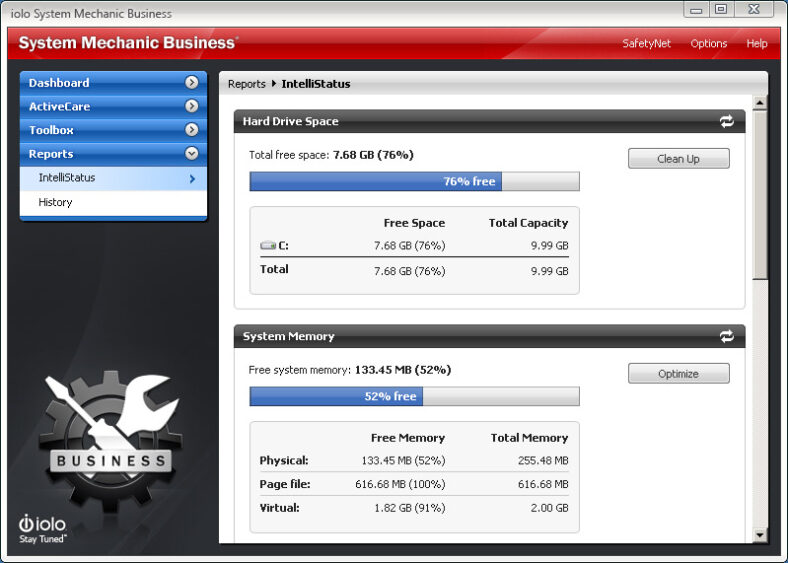The width and height of the screenshot is (788, 563).
Task: Click the Free Space column header
Action: tap(414, 223)
